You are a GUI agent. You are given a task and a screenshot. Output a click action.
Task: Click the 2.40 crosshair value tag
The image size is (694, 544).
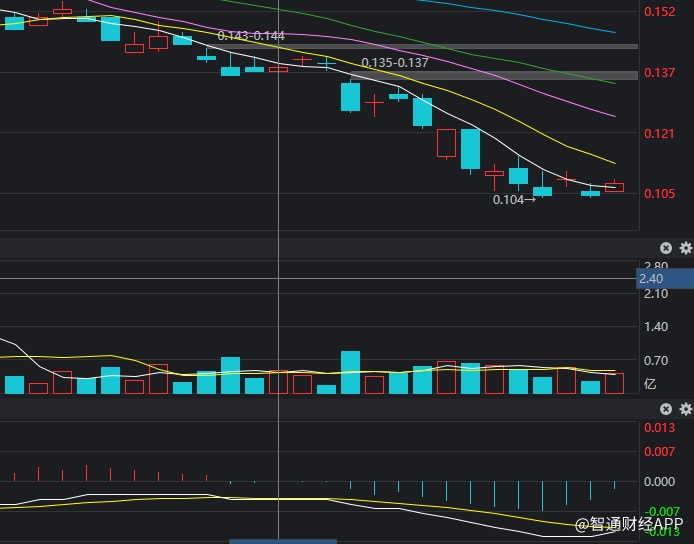(x=651, y=279)
